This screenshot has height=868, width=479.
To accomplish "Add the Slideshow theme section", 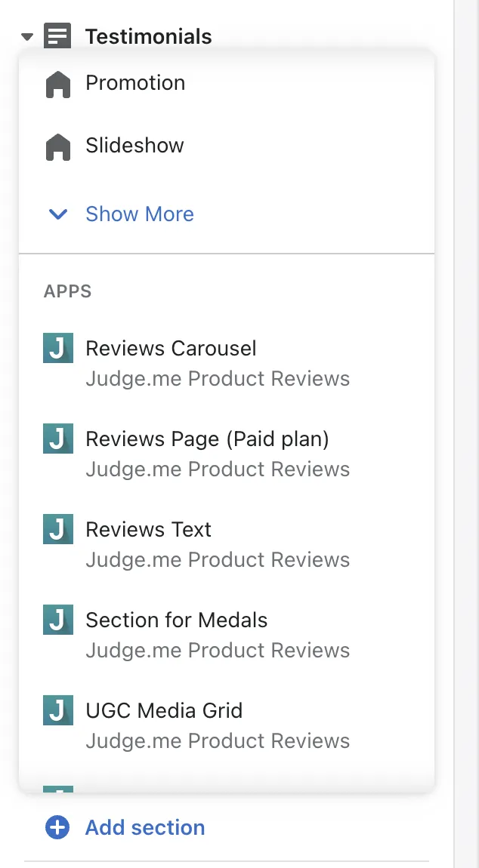I will [x=227, y=146].
